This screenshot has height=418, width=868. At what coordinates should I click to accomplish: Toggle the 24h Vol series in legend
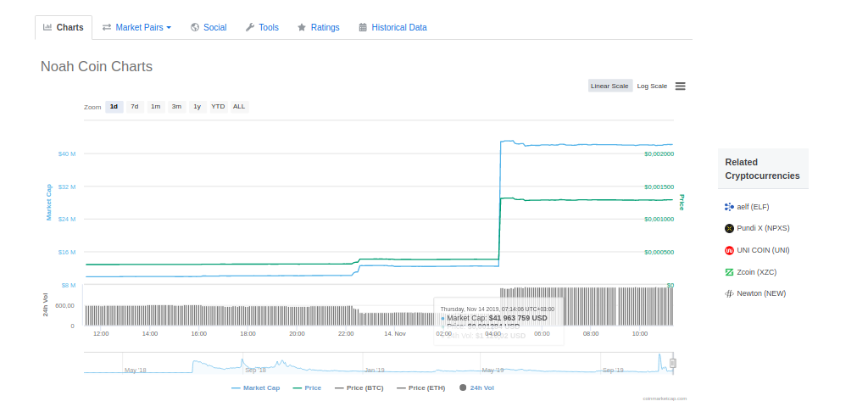click(x=476, y=388)
